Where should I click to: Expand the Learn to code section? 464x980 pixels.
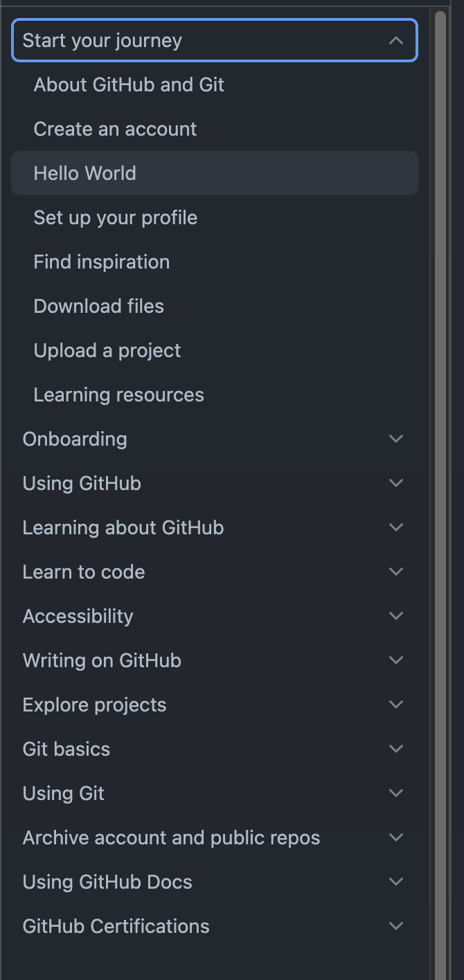[x=395, y=572]
